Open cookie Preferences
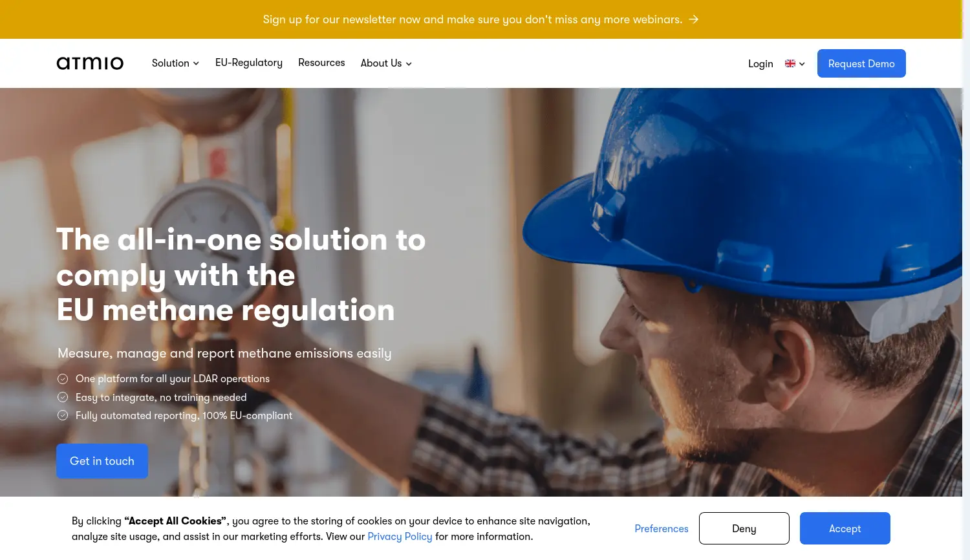This screenshot has width=970, height=560. click(x=661, y=528)
